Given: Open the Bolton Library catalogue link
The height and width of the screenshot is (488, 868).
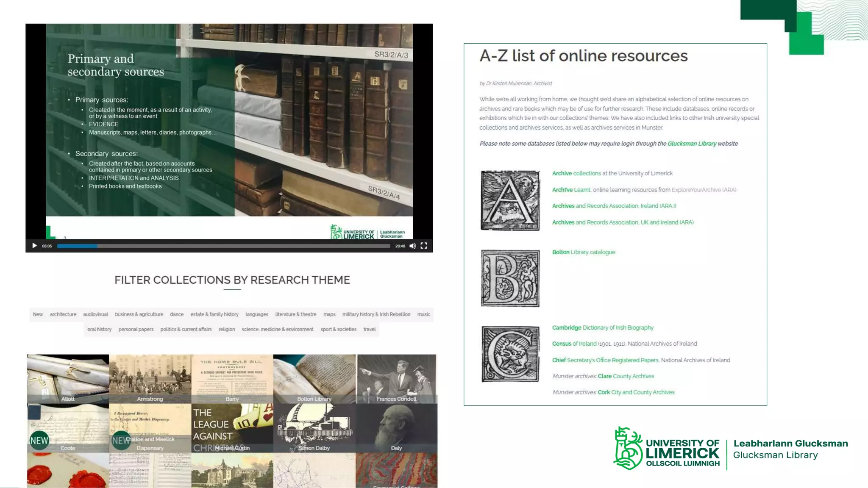Looking at the screenshot, I should [x=583, y=252].
